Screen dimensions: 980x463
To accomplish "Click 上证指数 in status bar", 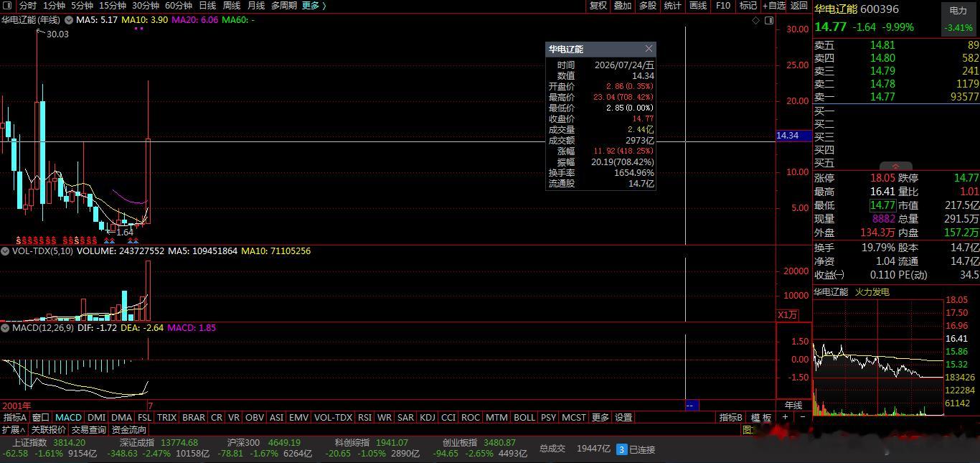I will [x=30, y=443].
